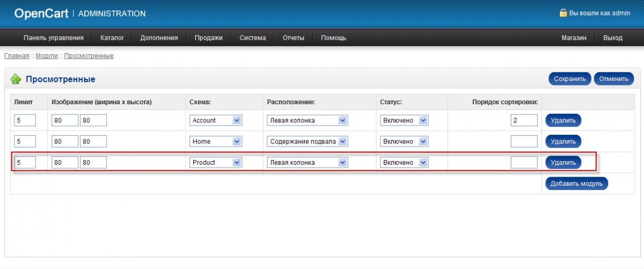Expand the Схема dropdown showing Product

216,162
